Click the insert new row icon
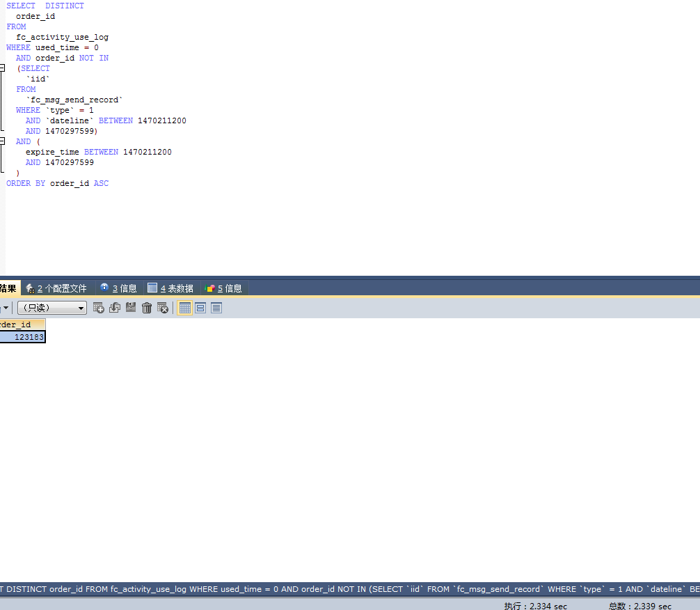700x610 pixels. pos(98,308)
